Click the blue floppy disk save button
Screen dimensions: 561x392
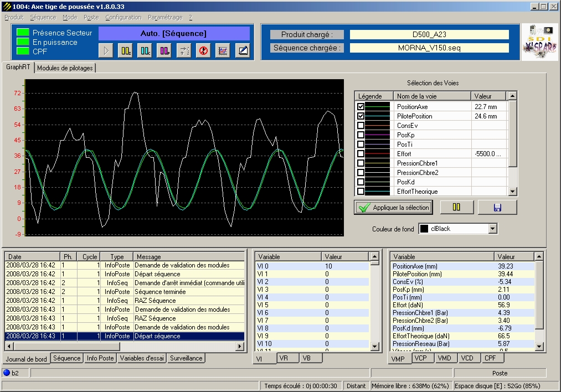497,207
